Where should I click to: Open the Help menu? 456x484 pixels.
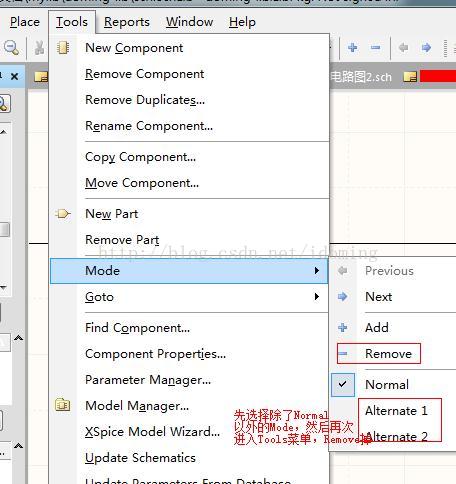coord(242,22)
